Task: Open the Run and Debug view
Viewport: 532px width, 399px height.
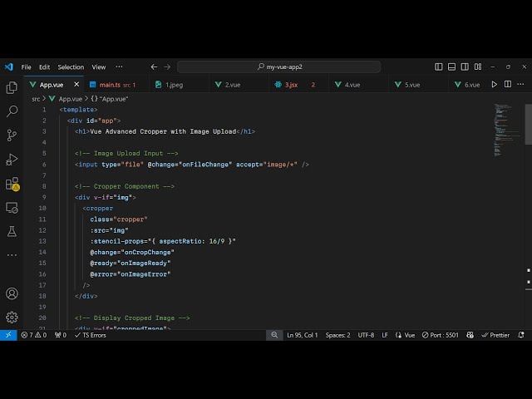Action: click(12, 159)
